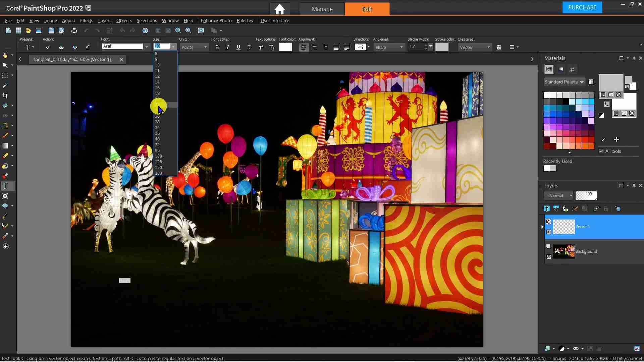Viewport: 644px width, 362px height.
Task: Click the Save icon in the toolbar
Action: [x=51, y=30]
